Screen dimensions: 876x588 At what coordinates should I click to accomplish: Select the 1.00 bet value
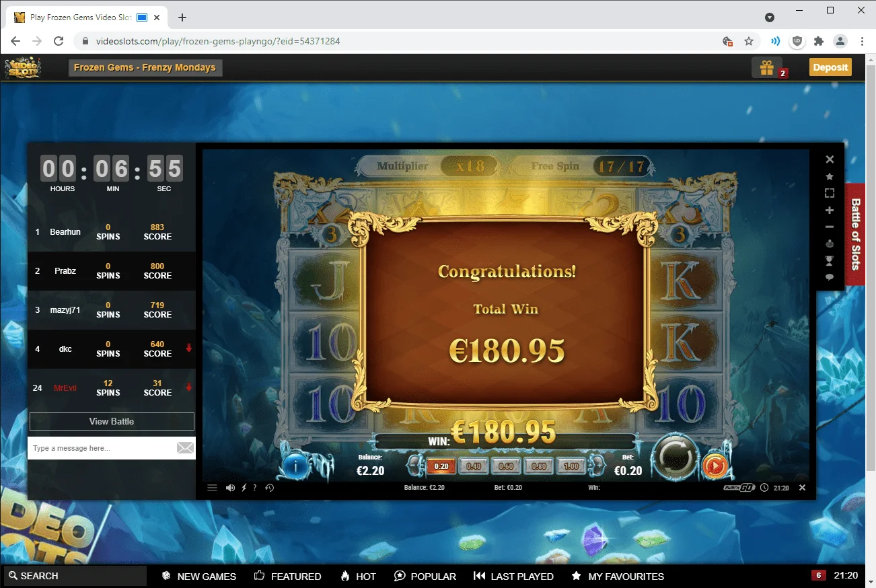click(571, 466)
